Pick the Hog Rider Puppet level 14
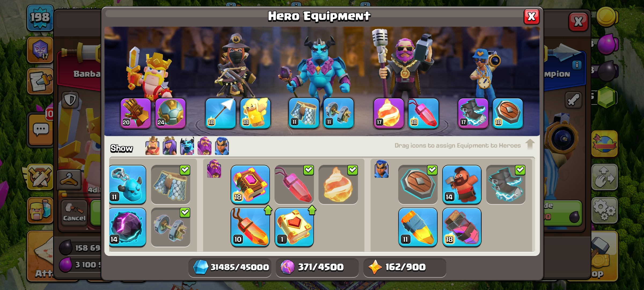The image size is (644, 290). pyautogui.click(x=462, y=184)
